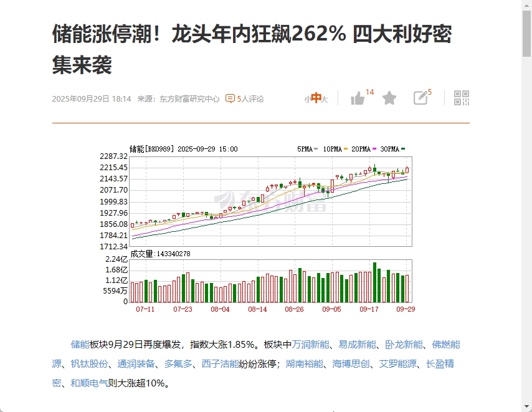This screenshot has width=532, height=412.
Task: Open the 通润装备 stock link
Action: point(136,364)
